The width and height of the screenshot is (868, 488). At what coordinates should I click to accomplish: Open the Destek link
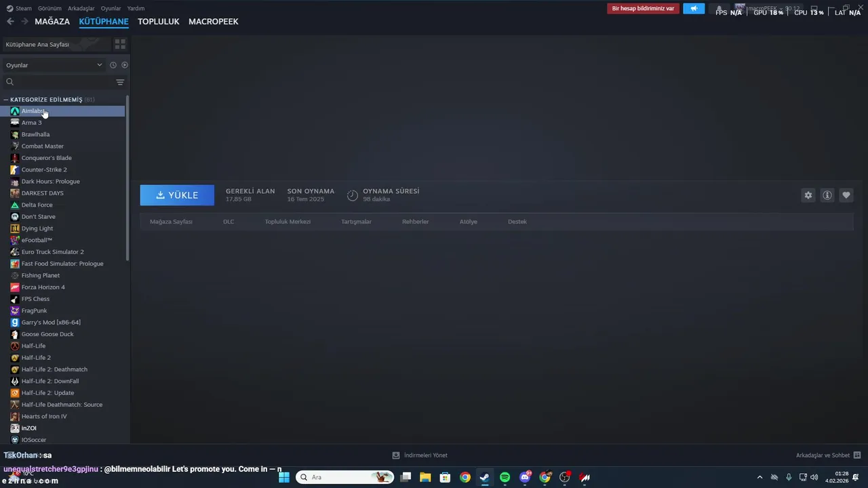[517, 222]
